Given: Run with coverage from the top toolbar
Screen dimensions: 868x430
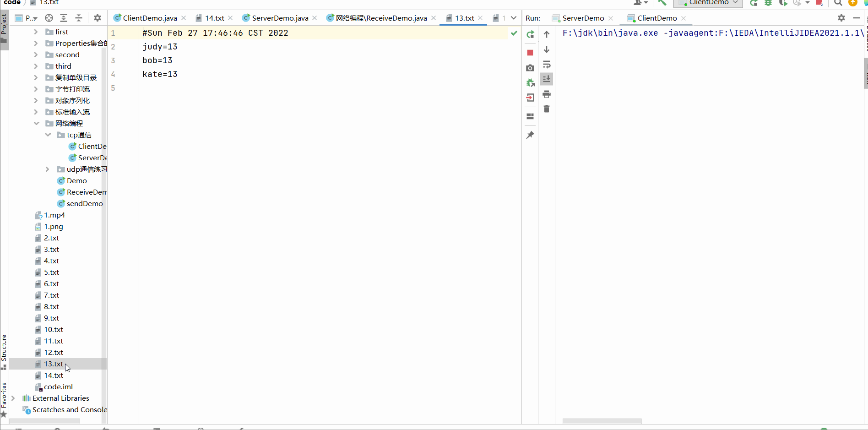Looking at the screenshot, I should coord(783,3).
